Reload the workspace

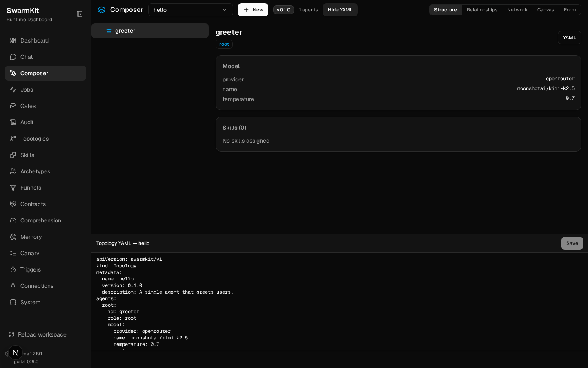pyautogui.click(x=45, y=334)
